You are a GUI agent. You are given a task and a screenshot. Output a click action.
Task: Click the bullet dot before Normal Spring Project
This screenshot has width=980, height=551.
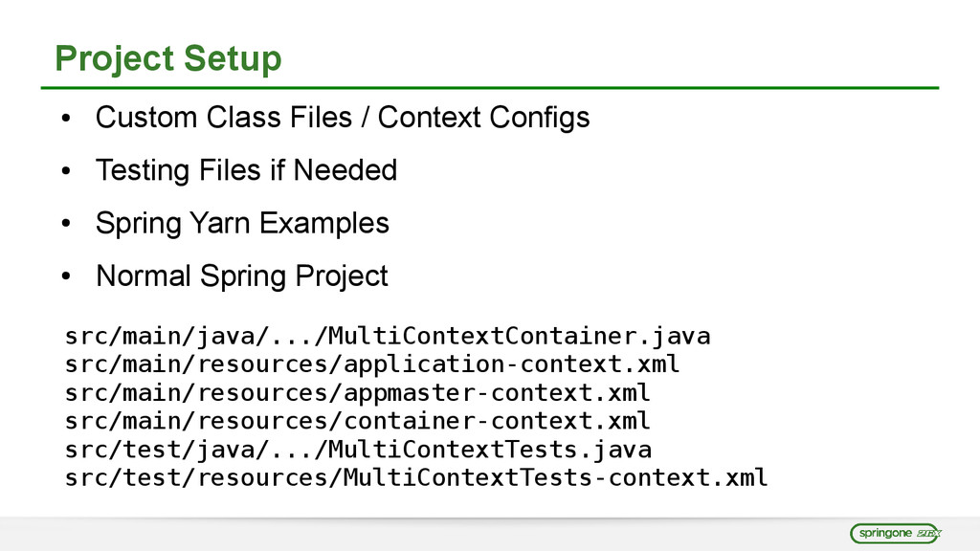click(66, 278)
